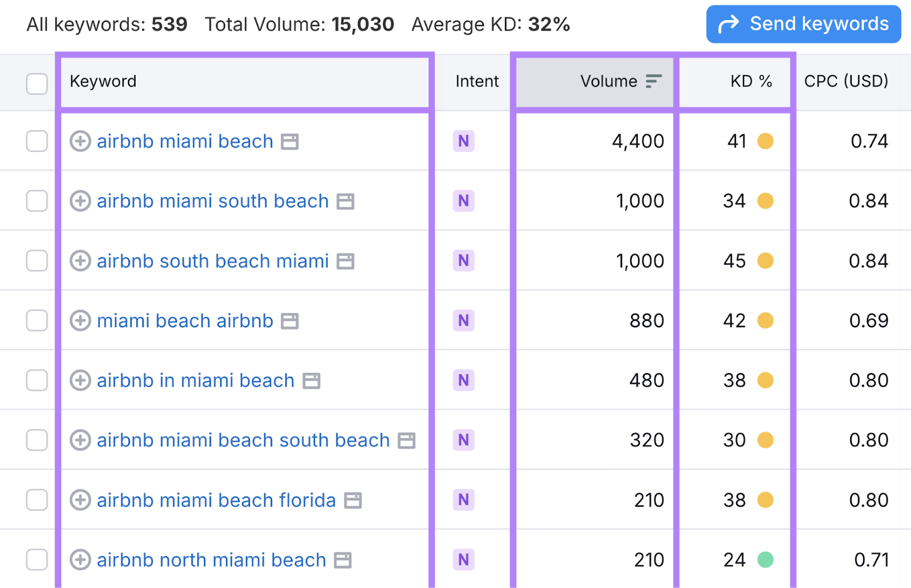Viewport: 911px width, 588px height.
Task: Click the green difficulty dot for airbnb north miami beach
Action: pos(766,560)
